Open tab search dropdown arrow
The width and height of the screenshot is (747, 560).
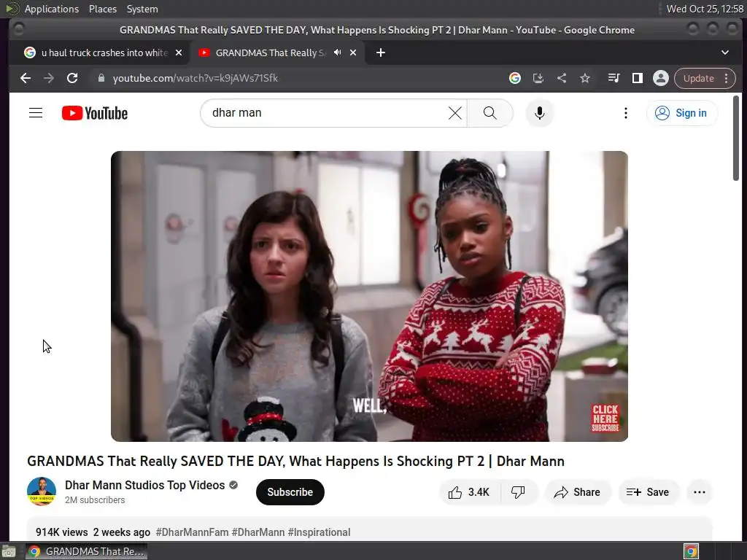click(724, 52)
